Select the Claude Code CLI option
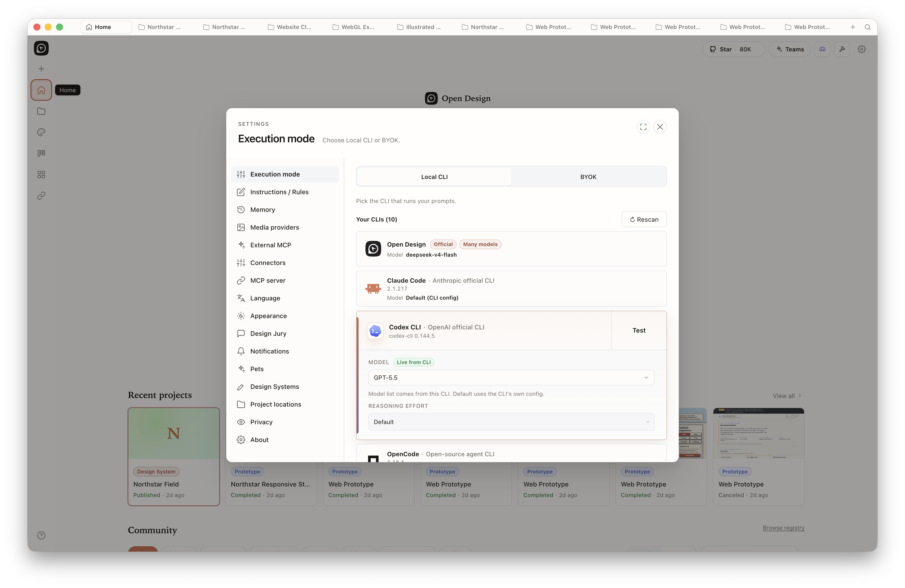 (x=511, y=289)
